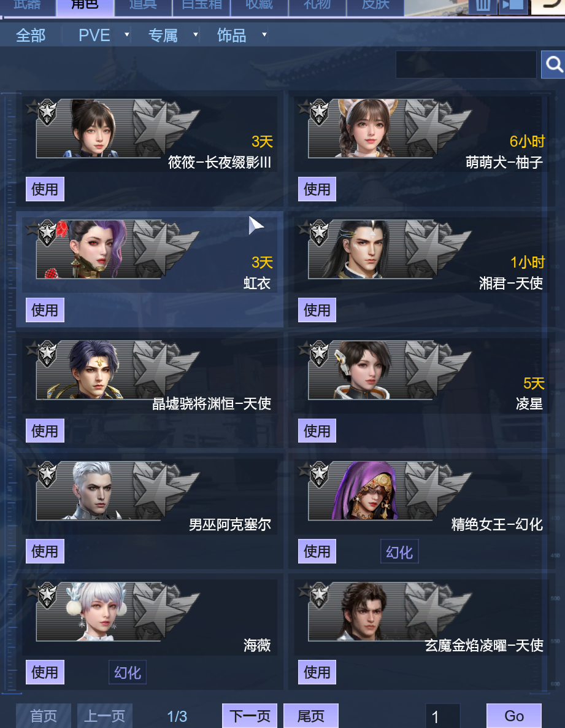Click the page number input field
Viewport: 565px width, 728px height.
442,716
